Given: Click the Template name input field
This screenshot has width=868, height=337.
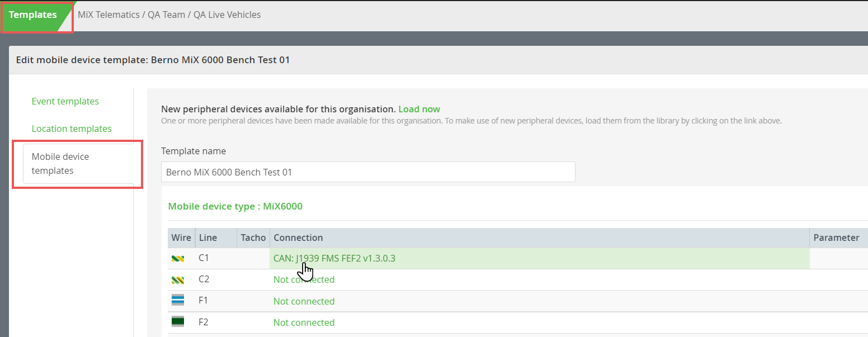Looking at the screenshot, I should 368,172.
